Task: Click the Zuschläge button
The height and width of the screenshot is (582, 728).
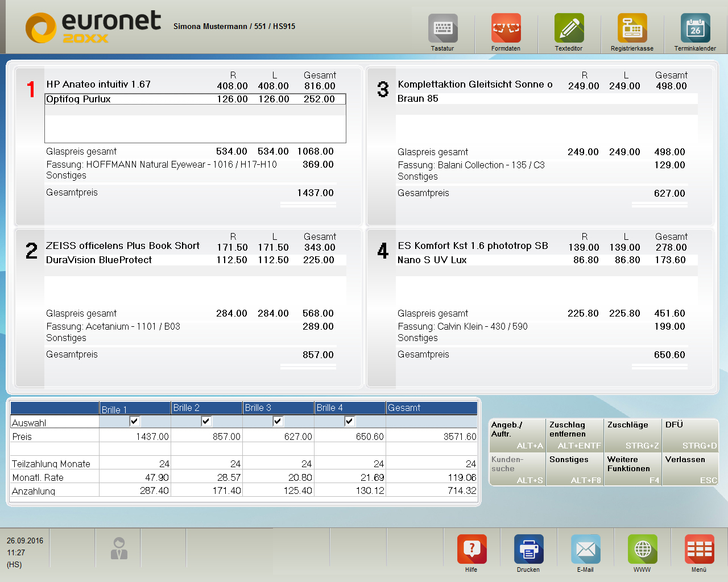Action: 633,435
